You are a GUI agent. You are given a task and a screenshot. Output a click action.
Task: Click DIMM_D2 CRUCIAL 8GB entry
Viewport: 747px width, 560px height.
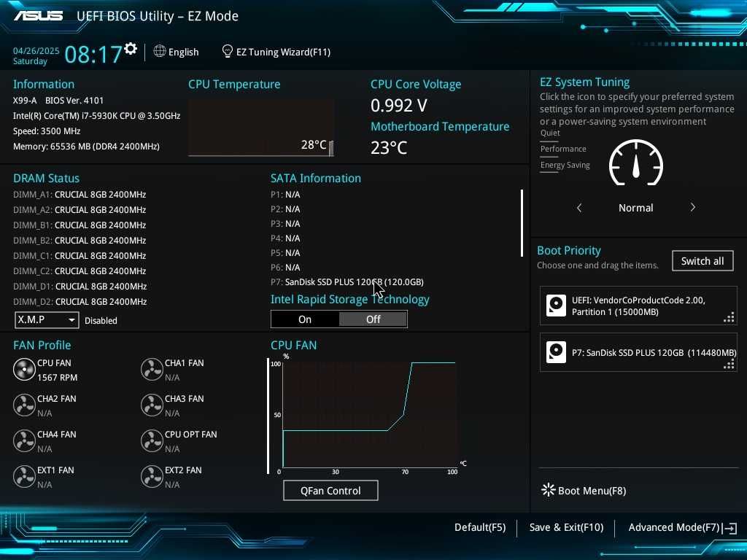[x=80, y=301]
